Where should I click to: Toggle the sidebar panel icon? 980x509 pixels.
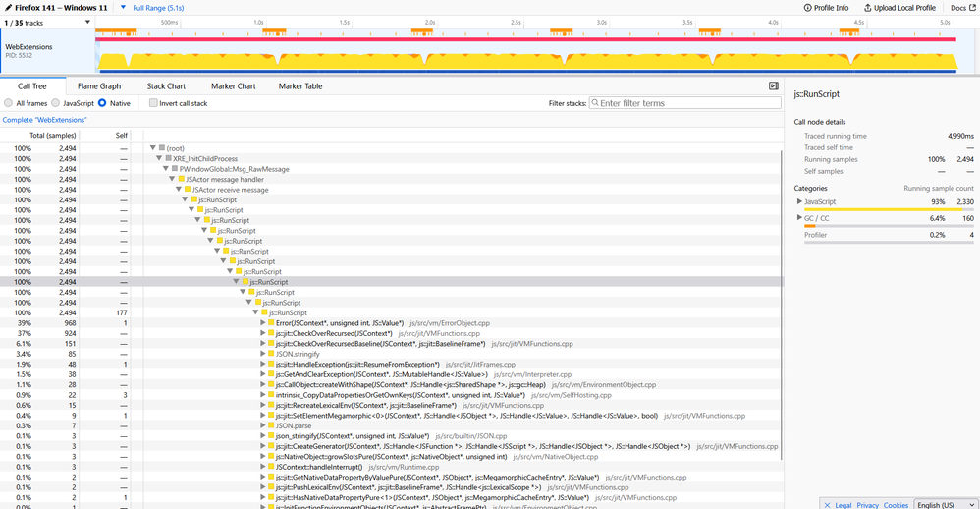point(774,86)
